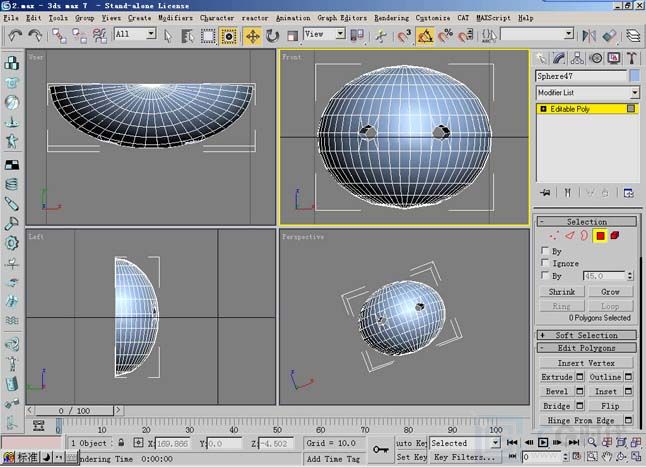Toggle the 3D Snaps magnet icon
This screenshot has width=646, height=468.
pos(404,36)
